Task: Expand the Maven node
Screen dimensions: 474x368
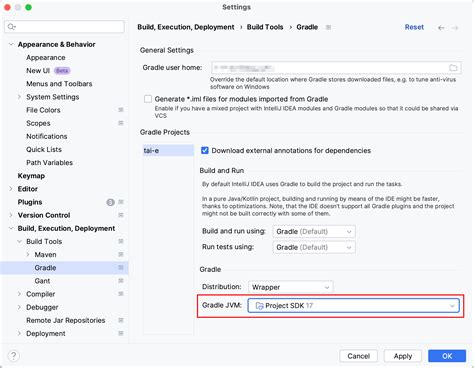Action: [28, 255]
